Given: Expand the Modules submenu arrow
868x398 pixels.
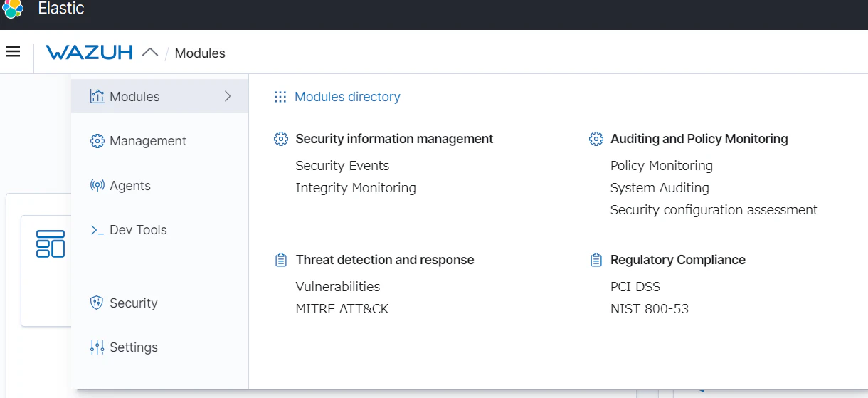Looking at the screenshot, I should click(228, 96).
